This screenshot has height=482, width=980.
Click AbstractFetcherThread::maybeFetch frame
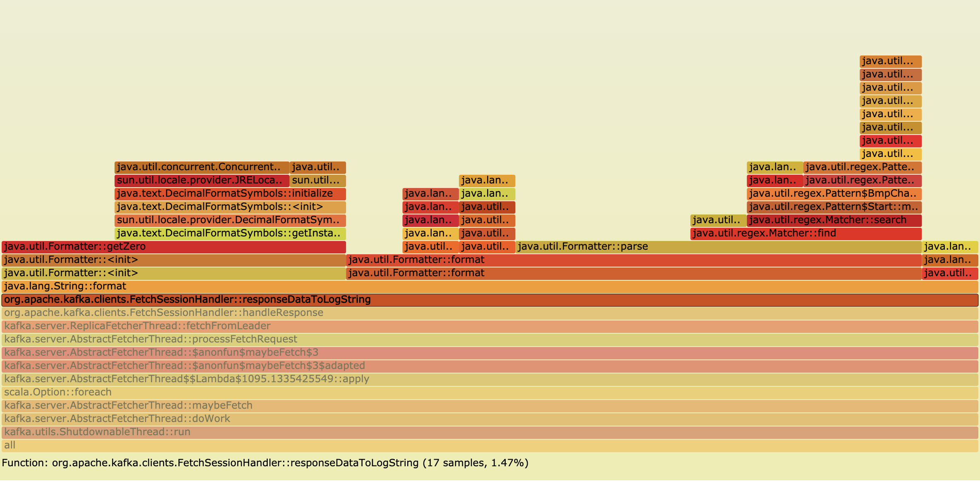tap(490, 406)
